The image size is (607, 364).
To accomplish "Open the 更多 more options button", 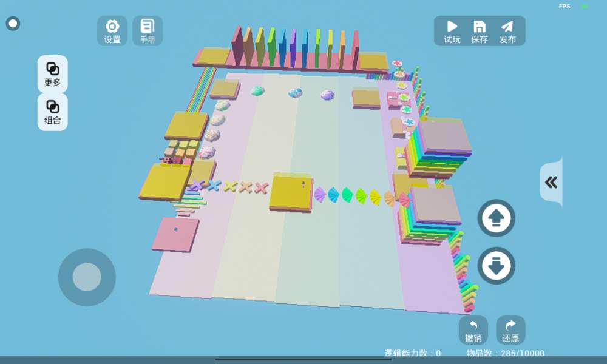I will click(x=53, y=74).
